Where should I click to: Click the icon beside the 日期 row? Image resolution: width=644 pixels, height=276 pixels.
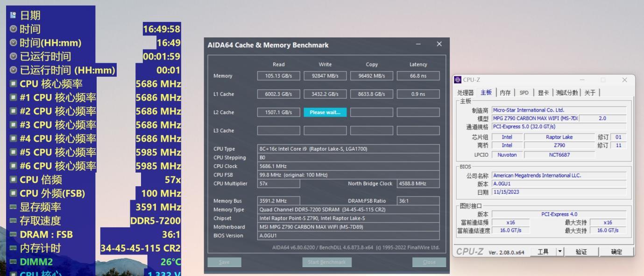click(x=13, y=16)
